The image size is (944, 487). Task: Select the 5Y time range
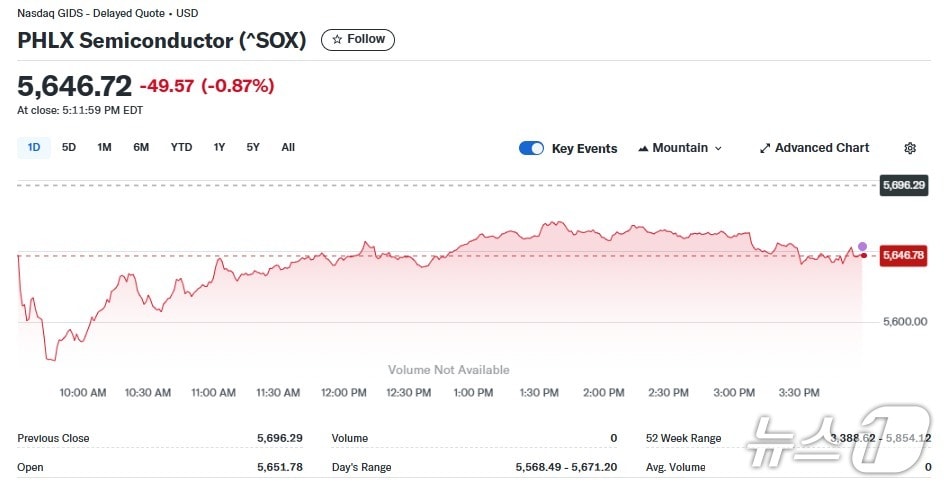click(253, 147)
